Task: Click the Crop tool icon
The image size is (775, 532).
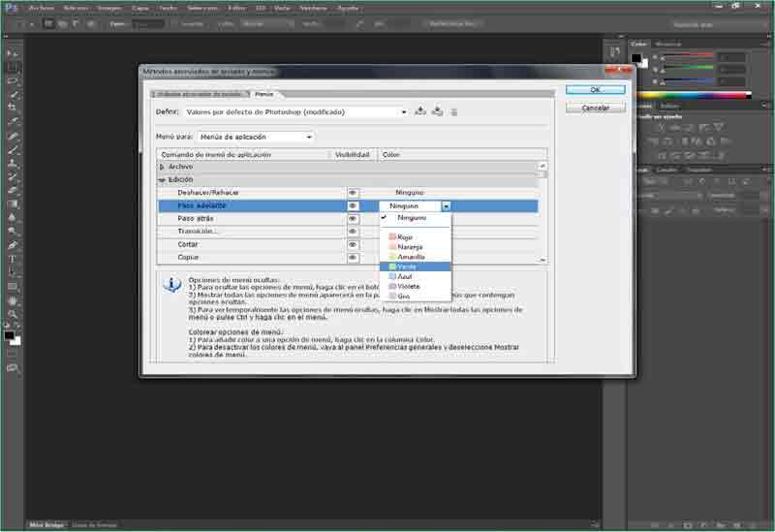Action: pos(14,109)
